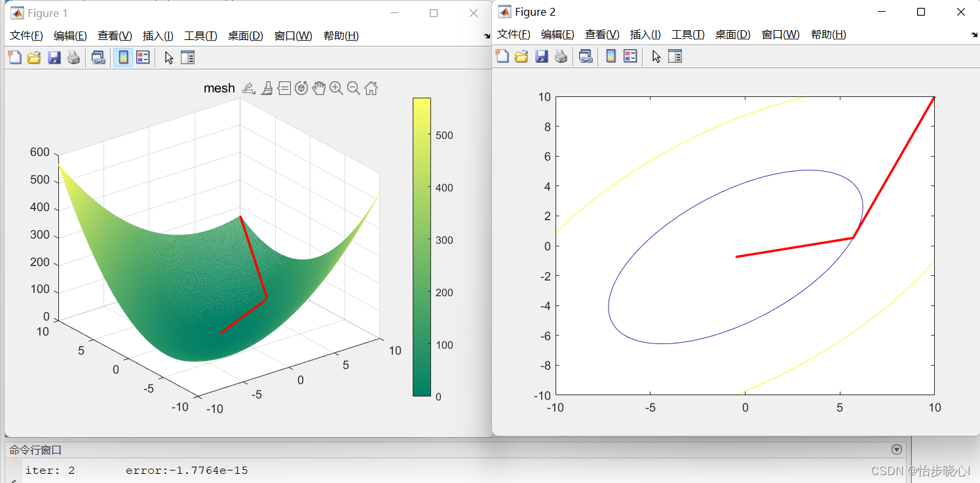The height and width of the screenshot is (483, 980).
Task: Toggle the Insert Colorbar button in Figure 1
Action: click(123, 58)
